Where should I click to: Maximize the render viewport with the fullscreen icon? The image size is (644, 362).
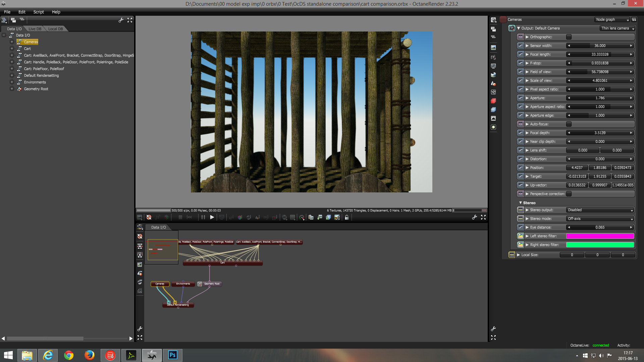click(483, 218)
